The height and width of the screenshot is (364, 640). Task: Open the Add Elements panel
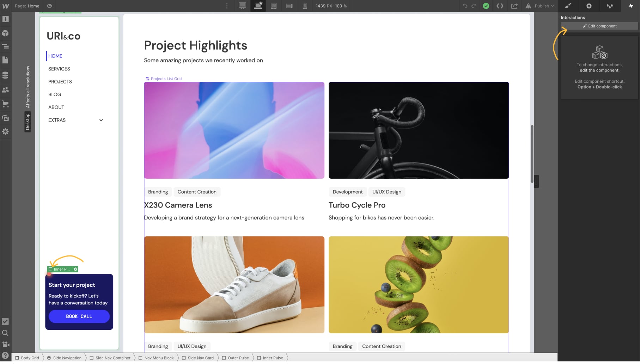pos(6,19)
